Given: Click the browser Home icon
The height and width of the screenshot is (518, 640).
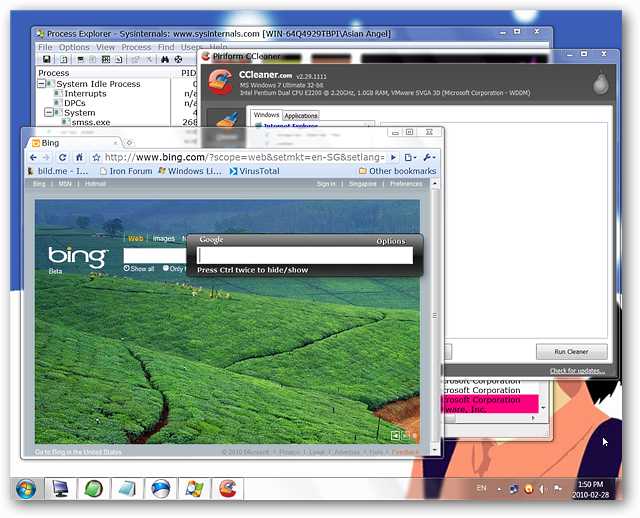Looking at the screenshot, I should (80, 157).
